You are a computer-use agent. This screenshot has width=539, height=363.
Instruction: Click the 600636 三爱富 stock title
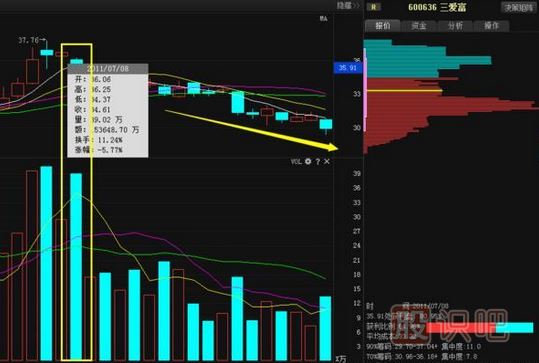[x=437, y=7]
